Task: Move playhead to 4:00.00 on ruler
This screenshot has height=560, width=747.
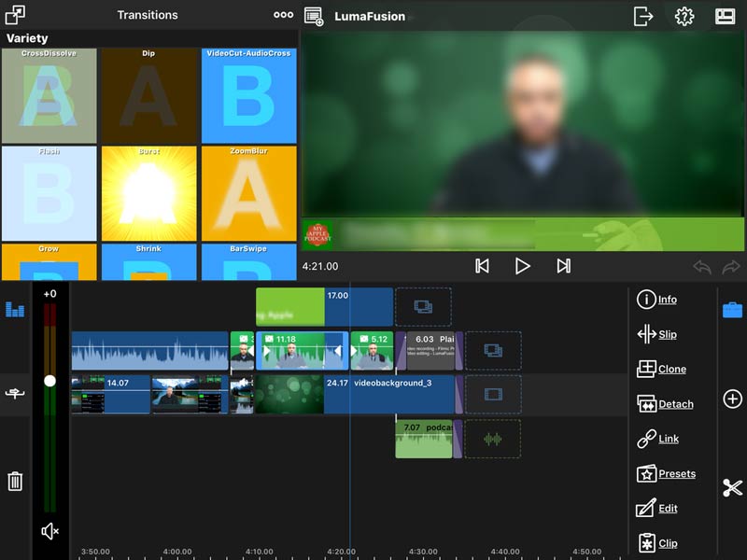Action: [x=177, y=552]
